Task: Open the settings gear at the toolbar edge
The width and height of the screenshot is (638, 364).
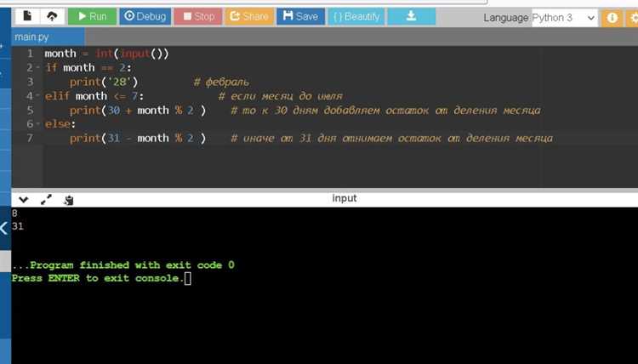Action: tap(632, 18)
